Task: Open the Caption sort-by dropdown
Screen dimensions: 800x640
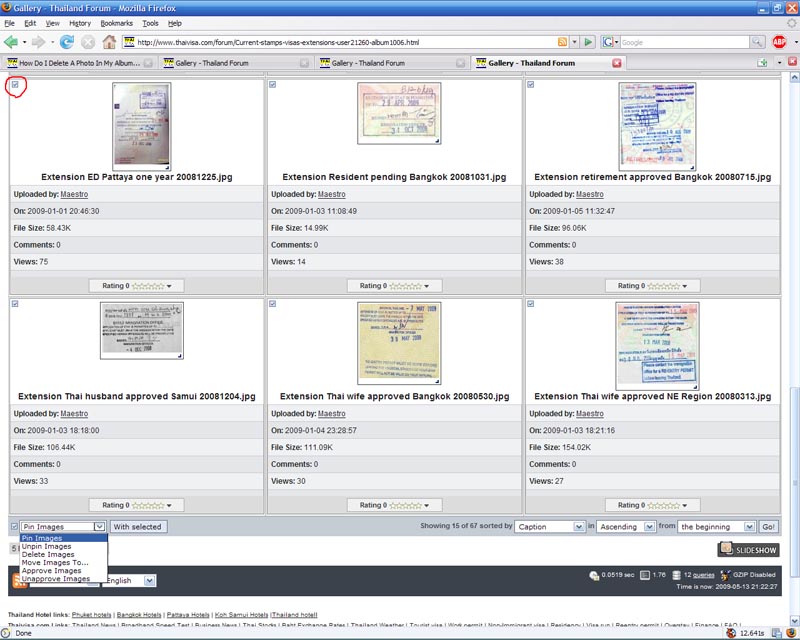Action: click(x=550, y=527)
